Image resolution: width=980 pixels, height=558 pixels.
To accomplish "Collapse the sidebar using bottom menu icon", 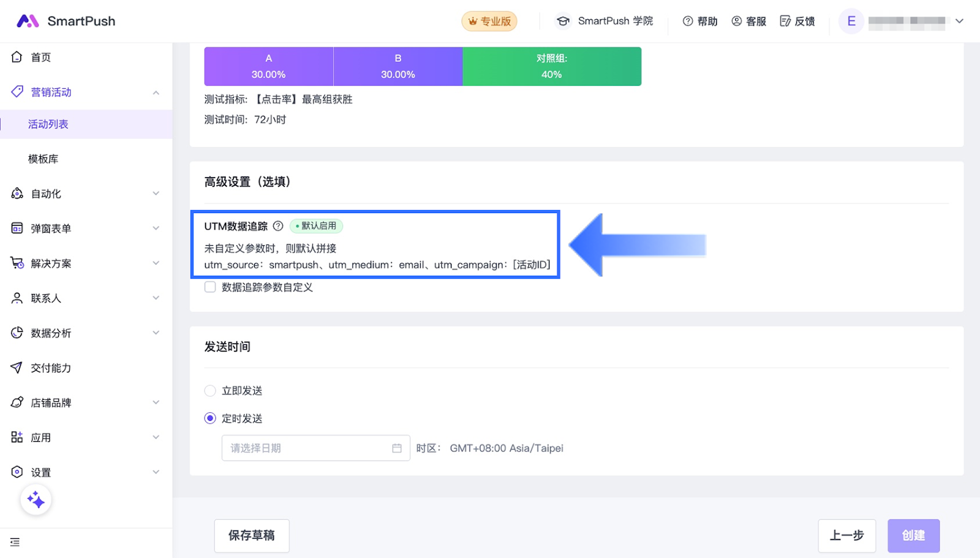I will 15,542.
